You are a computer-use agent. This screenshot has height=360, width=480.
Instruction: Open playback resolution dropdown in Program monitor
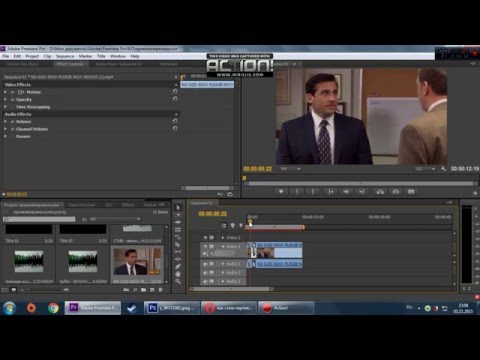[x=426, y=169]
